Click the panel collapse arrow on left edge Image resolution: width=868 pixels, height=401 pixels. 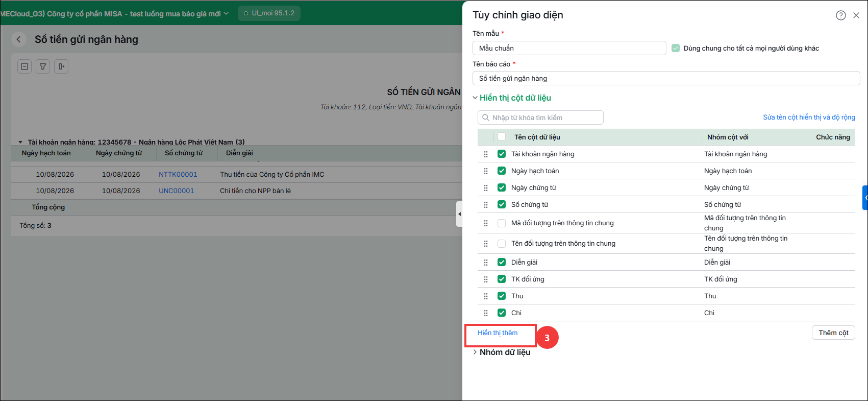pyautogui.click(x=459, y=214)
